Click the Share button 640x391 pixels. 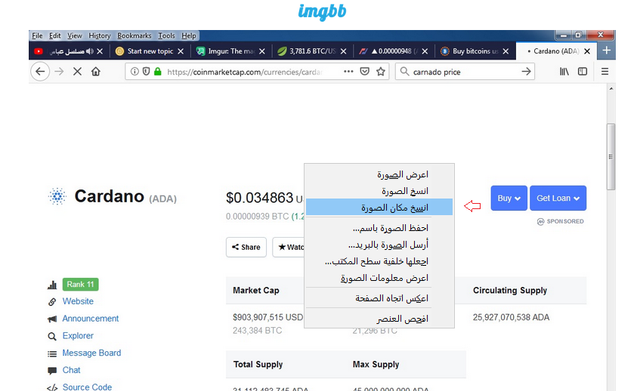(246, 247)
